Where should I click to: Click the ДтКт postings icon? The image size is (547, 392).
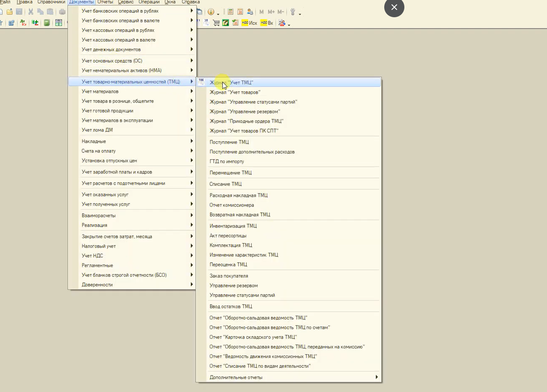23,23
